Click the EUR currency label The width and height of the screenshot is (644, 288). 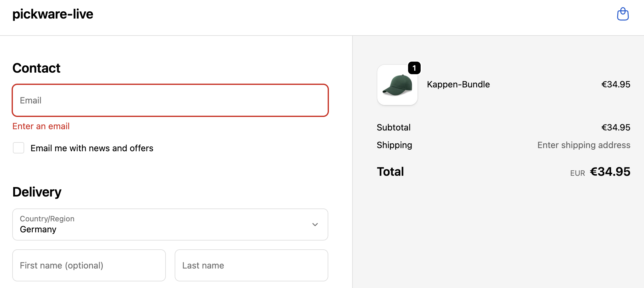click(577, 173)
